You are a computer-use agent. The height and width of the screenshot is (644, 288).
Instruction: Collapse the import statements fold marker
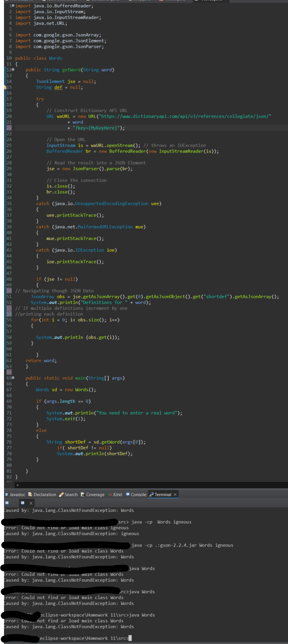click(13, 6)
